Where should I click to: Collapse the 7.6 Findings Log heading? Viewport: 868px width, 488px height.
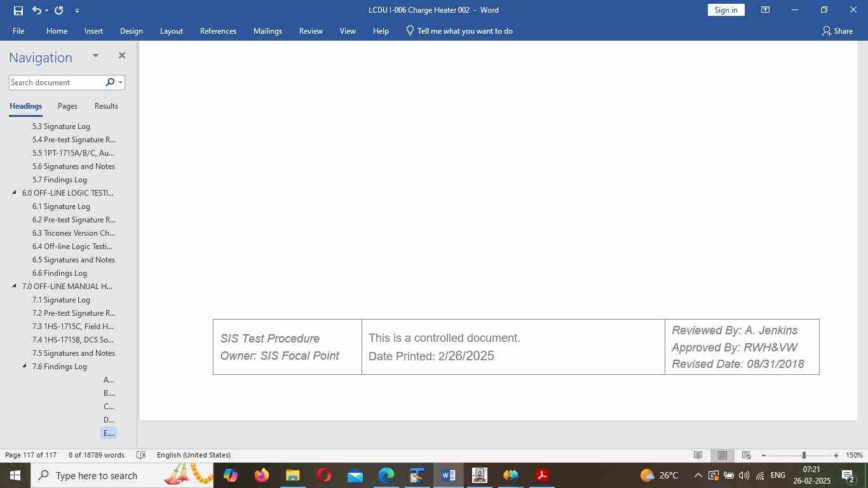coord(24,366)
